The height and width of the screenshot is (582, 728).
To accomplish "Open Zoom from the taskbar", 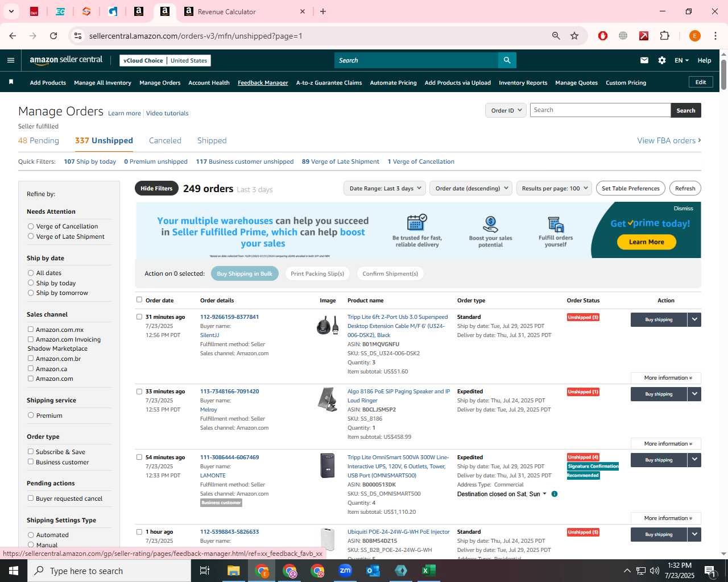I will 345,571.
